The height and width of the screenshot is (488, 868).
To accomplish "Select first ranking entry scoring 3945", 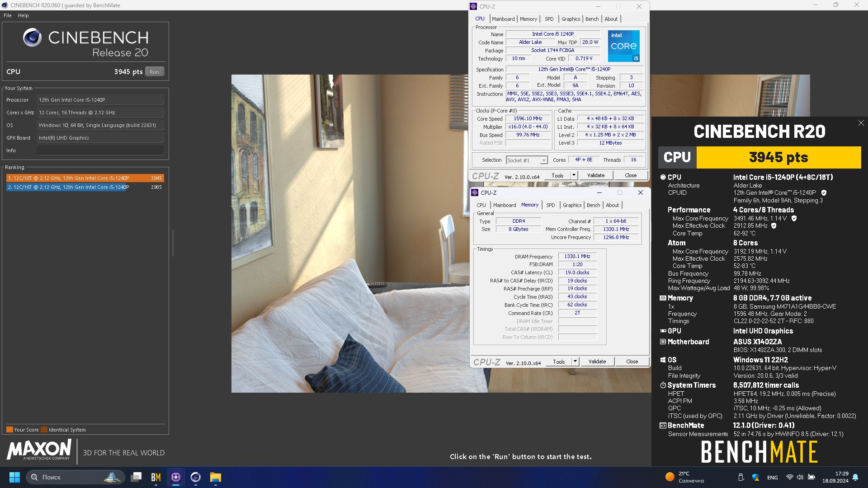I will point(85,178).
